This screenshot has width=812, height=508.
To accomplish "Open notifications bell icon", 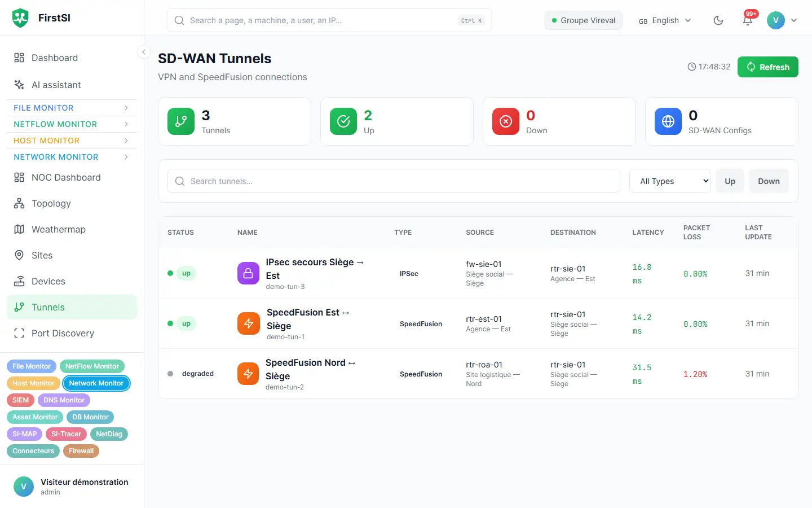I will [x=748, y=20].
